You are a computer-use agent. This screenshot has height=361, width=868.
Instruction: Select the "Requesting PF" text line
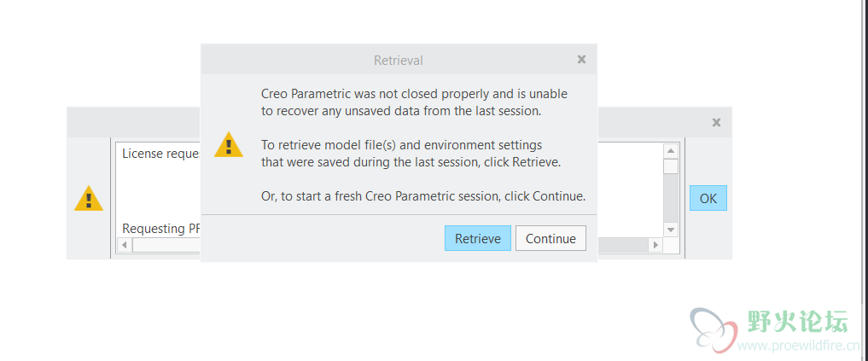161,228
